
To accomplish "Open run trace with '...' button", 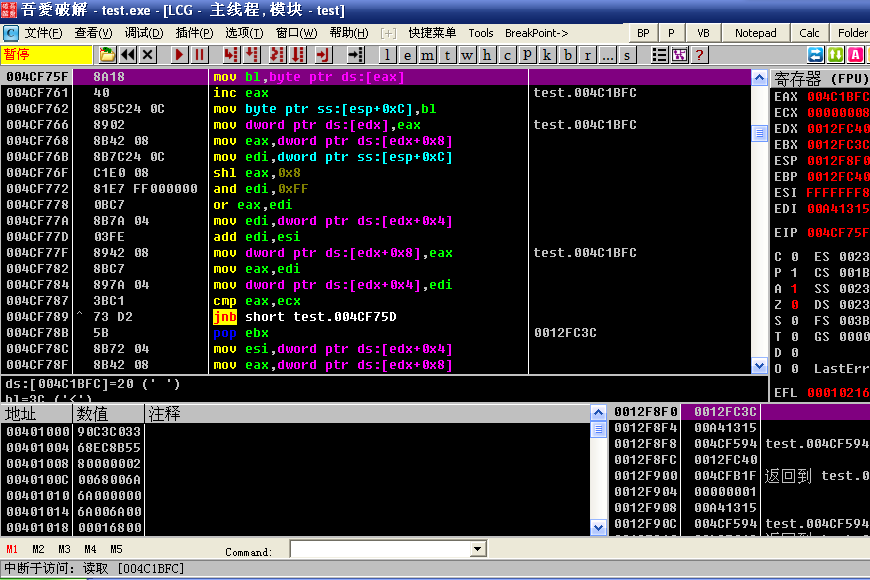I will [x=607, y=54].
